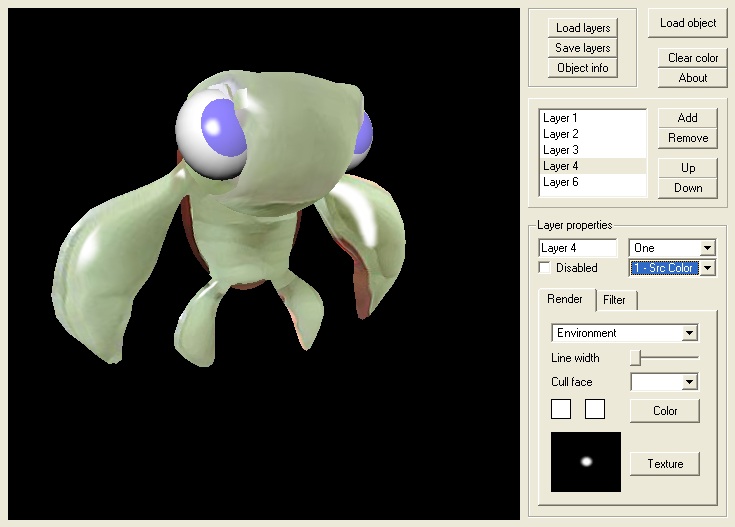Select Layer 1 in the list

[x=561, y=118]
